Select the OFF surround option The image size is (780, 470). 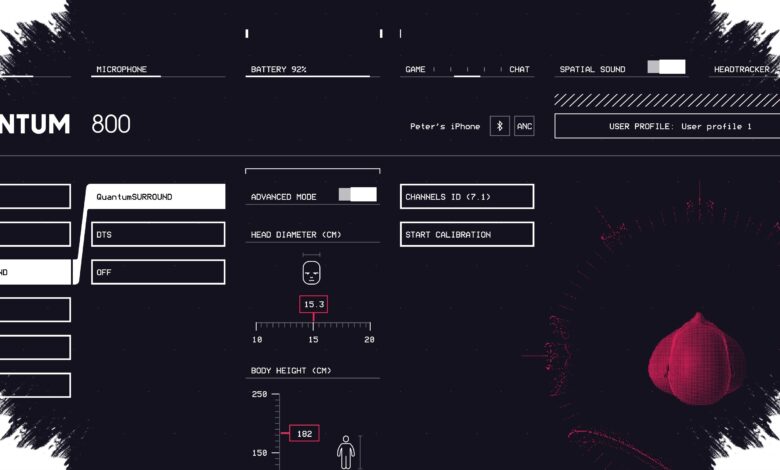point(158,272)
